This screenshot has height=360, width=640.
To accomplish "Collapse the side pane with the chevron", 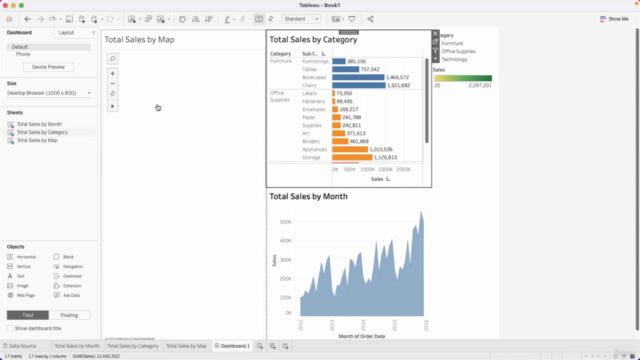I will tap(93, 33).
